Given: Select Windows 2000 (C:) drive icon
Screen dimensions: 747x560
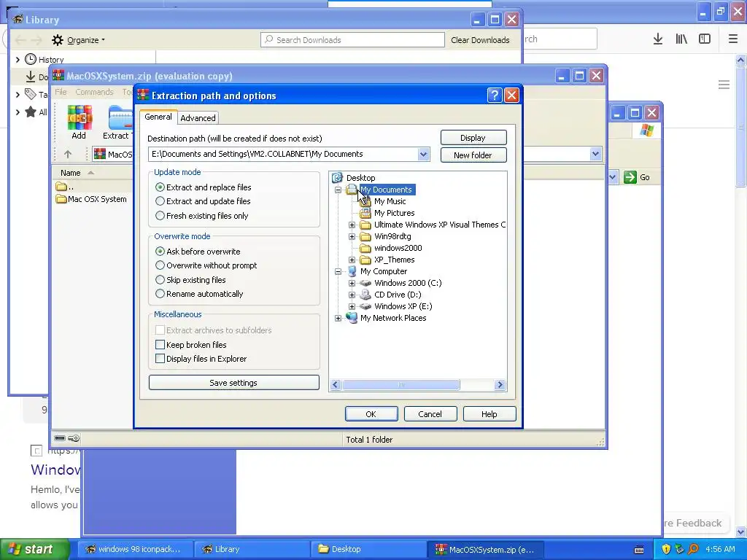Looking at the screenshot, I should pyautogui.click(x=365, y=283).
